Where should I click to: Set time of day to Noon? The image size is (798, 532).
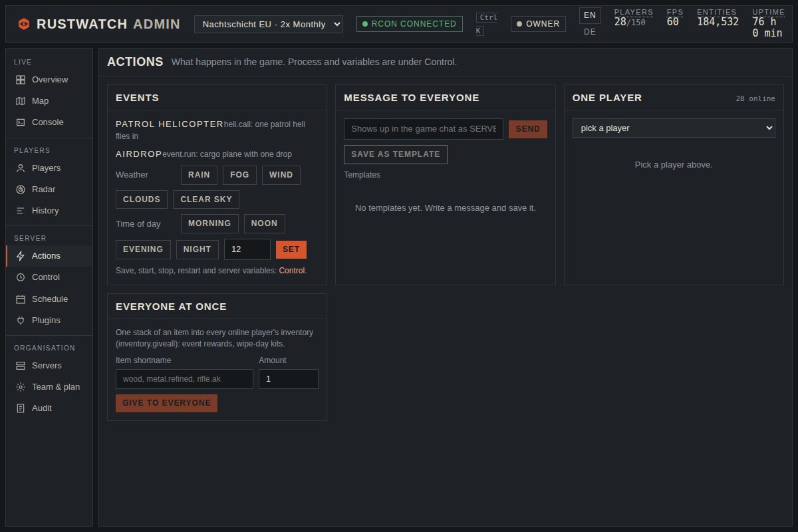coord(265,223)
